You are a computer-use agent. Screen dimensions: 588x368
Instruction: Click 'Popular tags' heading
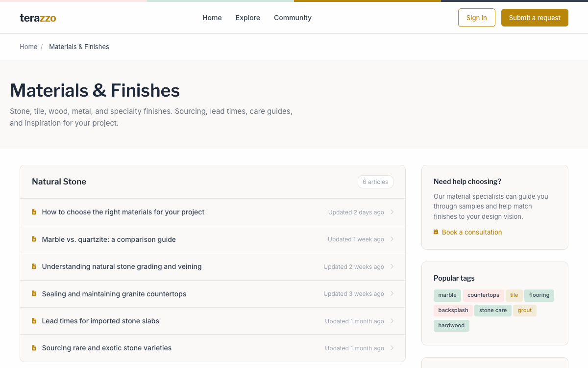pyautogui.click(x=454, y=278)
